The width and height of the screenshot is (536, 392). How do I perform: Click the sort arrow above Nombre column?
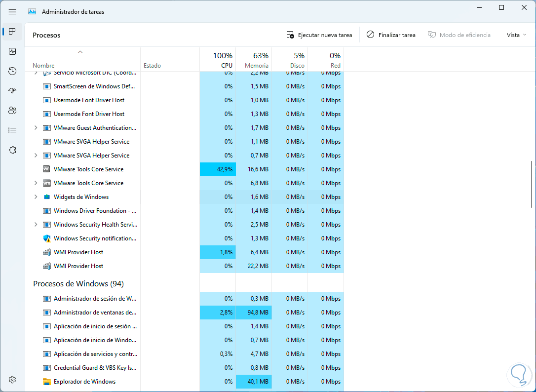[80, 52]
